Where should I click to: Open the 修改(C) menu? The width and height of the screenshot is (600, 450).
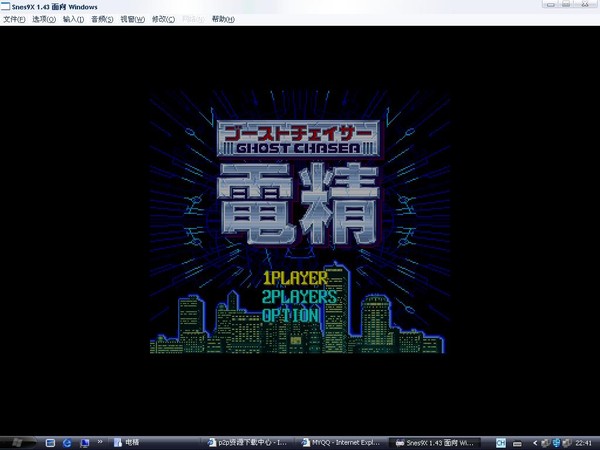pos(163,19)
